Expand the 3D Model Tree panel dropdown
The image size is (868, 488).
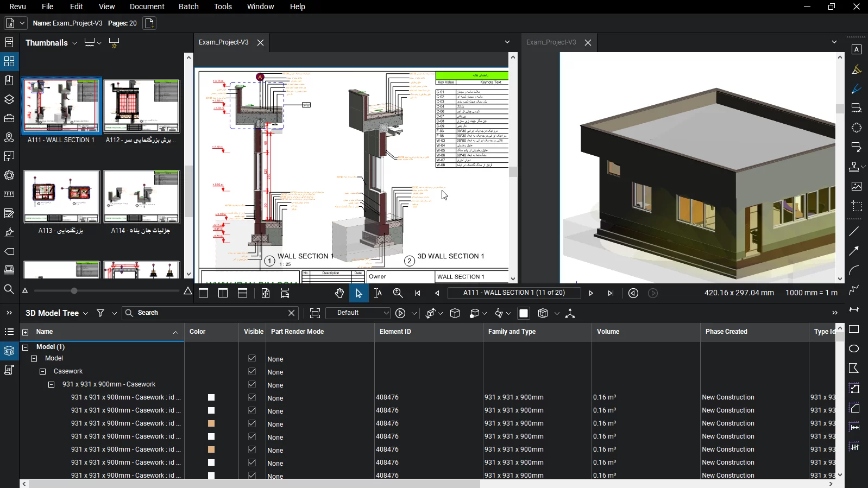click(85, 314)
